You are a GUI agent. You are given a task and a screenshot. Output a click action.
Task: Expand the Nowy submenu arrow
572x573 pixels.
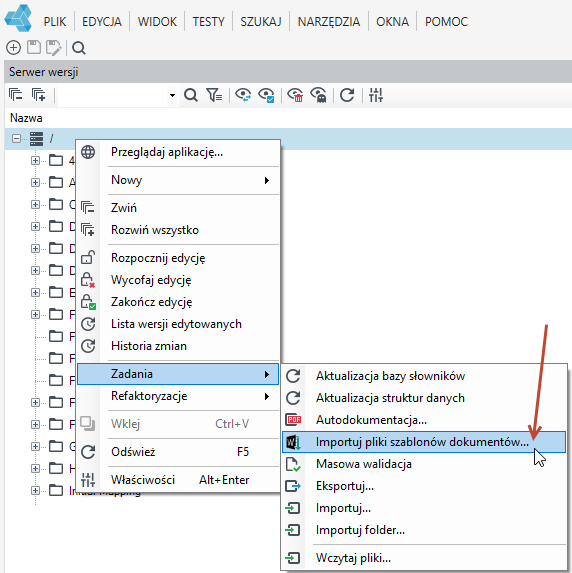[267, 180]
